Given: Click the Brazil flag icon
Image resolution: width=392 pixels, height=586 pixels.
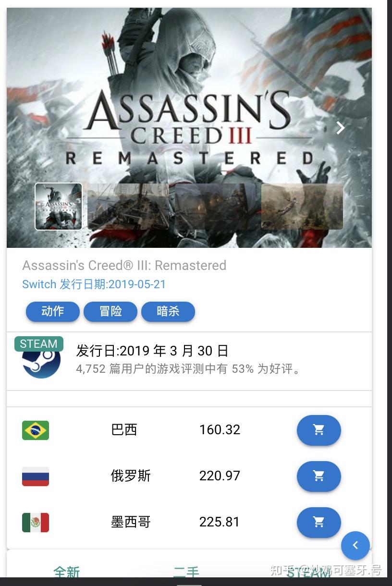Looking at the screenshot, I should pos(36,430).
